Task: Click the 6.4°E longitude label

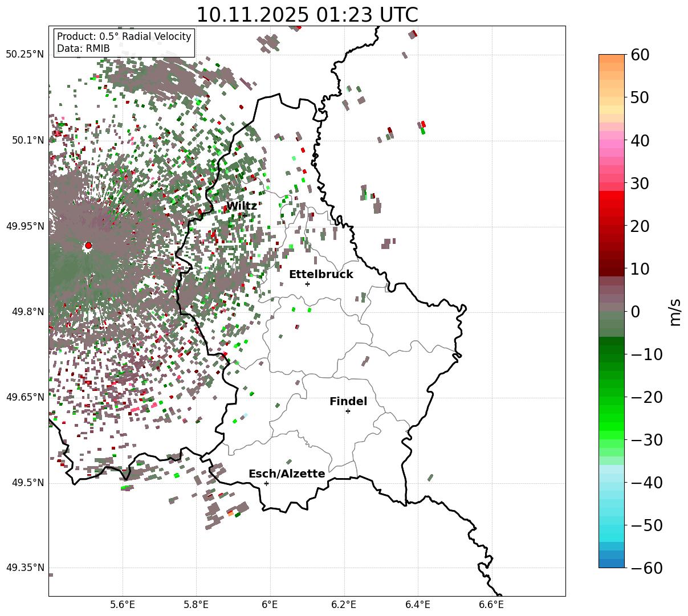Action: [x=418, y=605]
